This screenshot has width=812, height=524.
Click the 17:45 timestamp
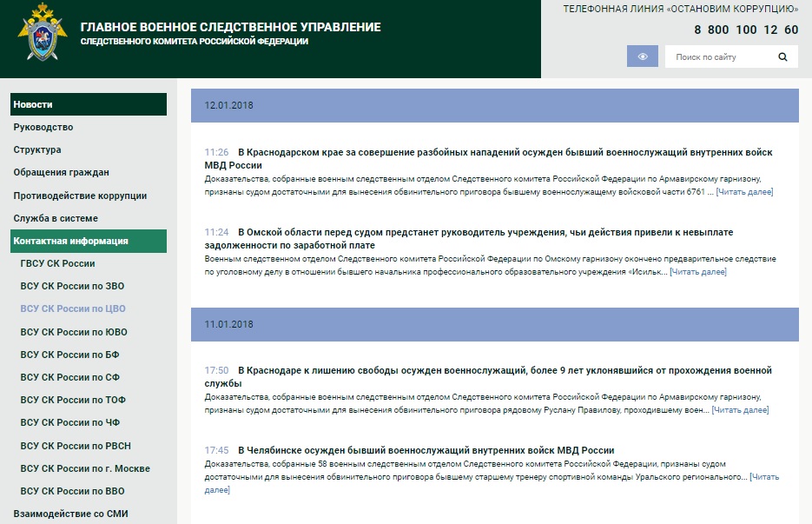pyautogui.click(x=216, y=450)
